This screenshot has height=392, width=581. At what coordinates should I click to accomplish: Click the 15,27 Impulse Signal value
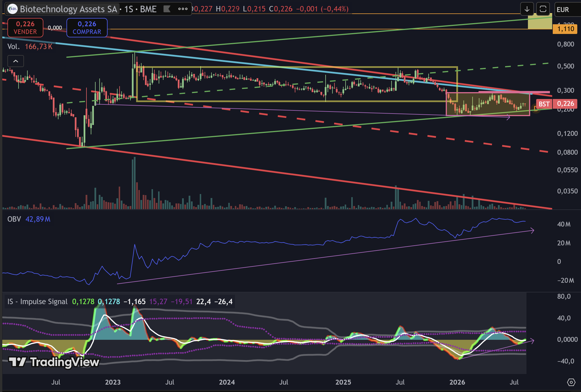pos(158,302)
